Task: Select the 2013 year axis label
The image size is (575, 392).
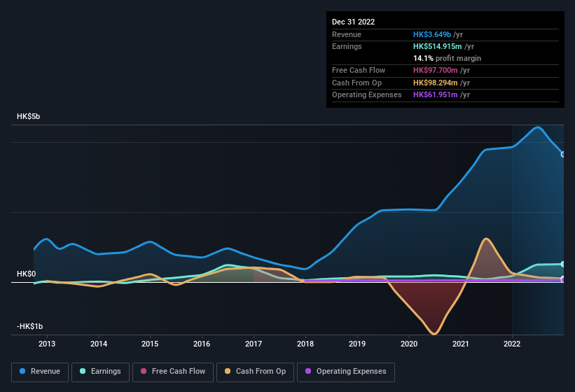Action: pos(47,344)
